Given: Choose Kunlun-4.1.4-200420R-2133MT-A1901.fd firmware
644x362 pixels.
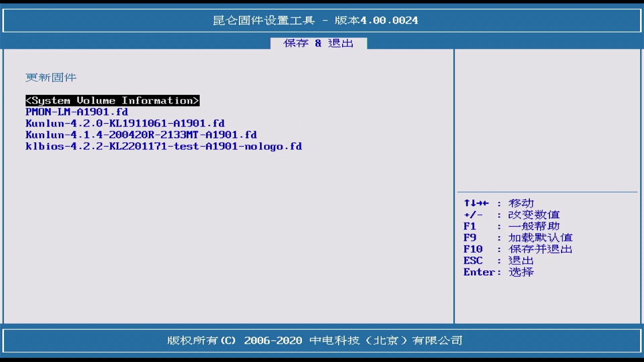Looking at the screenshot, I should 141,135.
